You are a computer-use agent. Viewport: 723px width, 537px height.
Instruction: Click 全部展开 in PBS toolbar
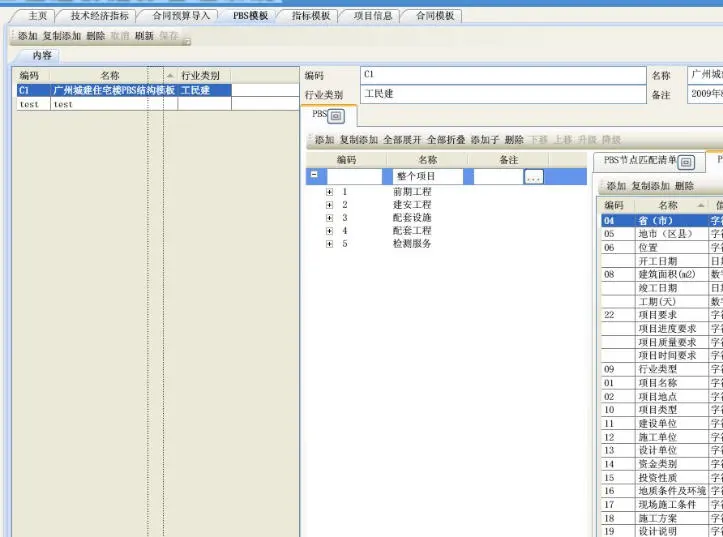tap(402, 140)
